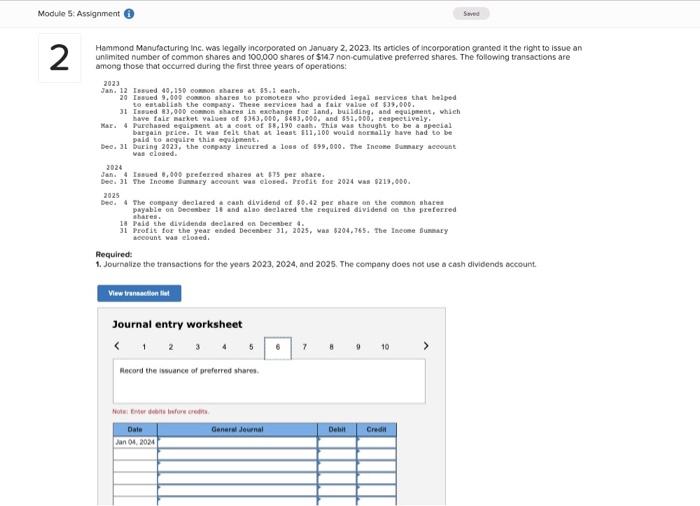Image resolution: width=700 pixels, height=506 pixels.
Task: Open the General Journal account dropdown on the fourth row
Action: [x=238, y=478]
